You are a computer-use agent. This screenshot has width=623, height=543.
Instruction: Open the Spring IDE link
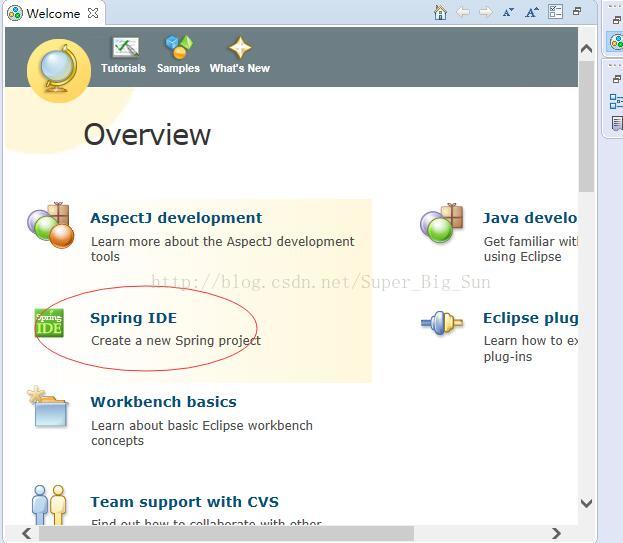134,318
